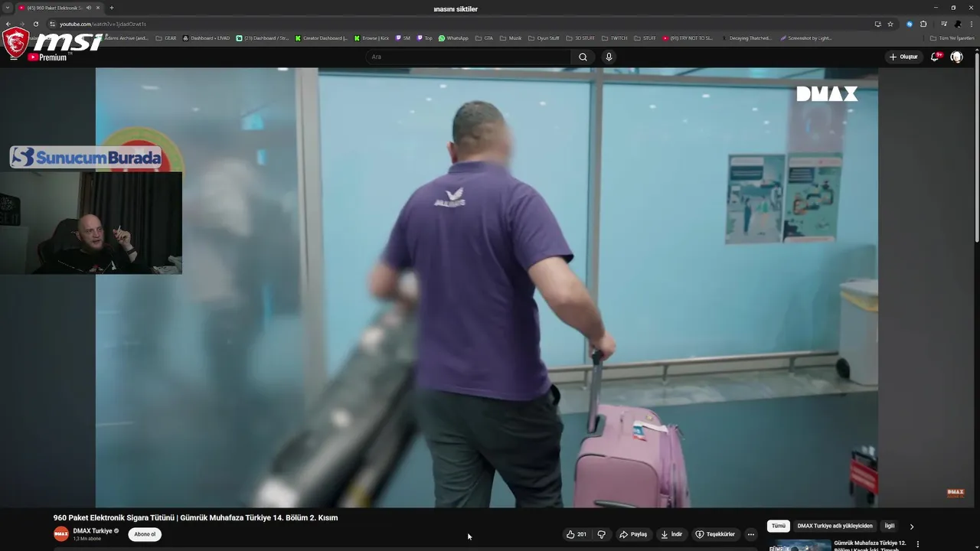Show more filter chips with right arrow
The height and width of the screenshot is (551, 980).
[911, 527]
